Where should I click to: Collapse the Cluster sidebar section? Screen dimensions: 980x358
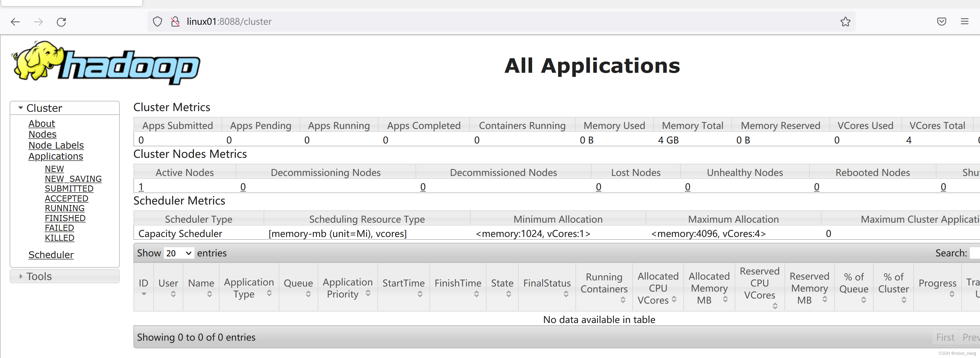pos(20,108)
